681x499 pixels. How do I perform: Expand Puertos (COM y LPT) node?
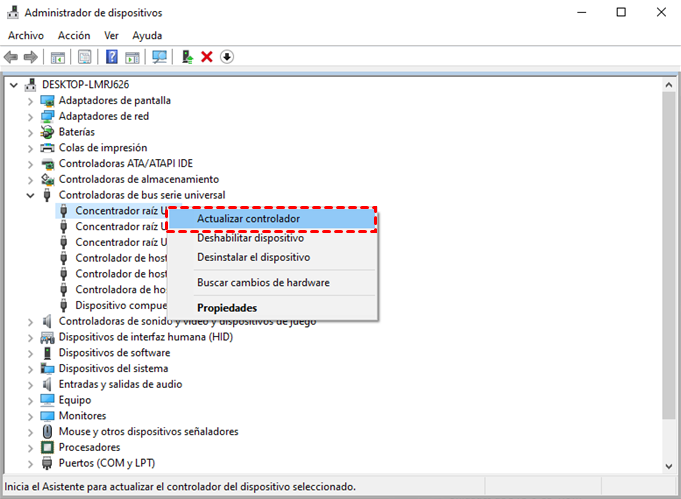pyautogui.click(x=30, y=463)
